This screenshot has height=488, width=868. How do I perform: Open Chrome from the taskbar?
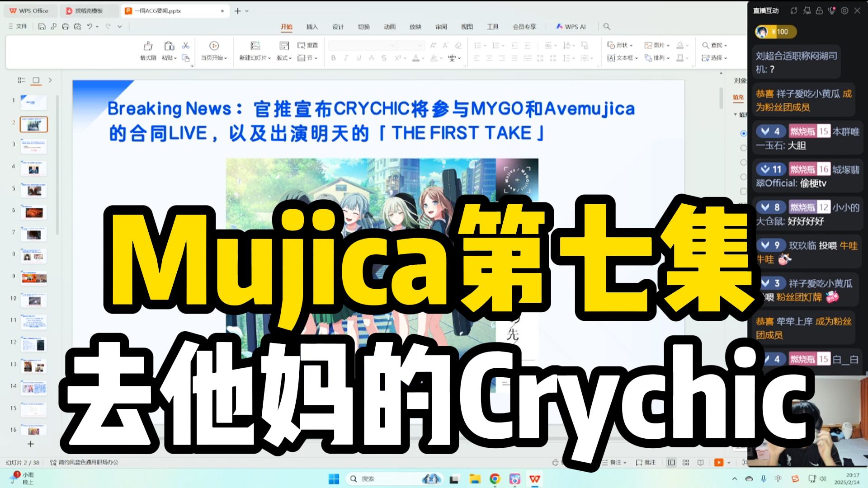click(x=495, y=479)
